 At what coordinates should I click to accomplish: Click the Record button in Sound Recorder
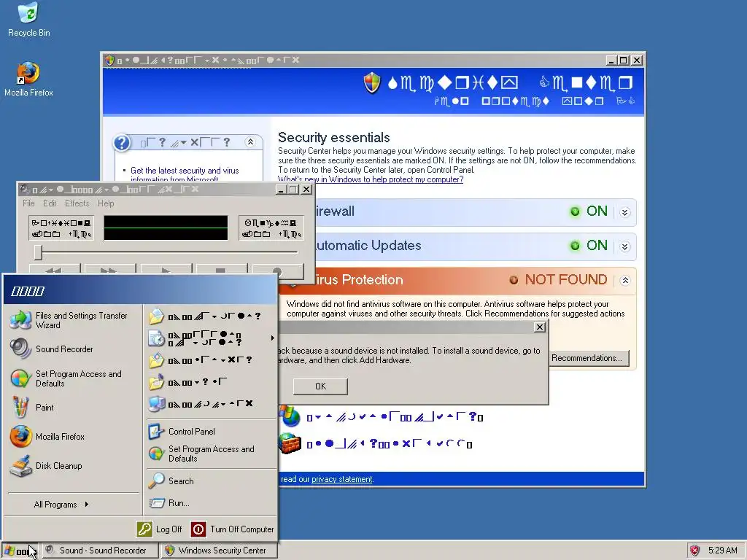click(x=277, y=271)
